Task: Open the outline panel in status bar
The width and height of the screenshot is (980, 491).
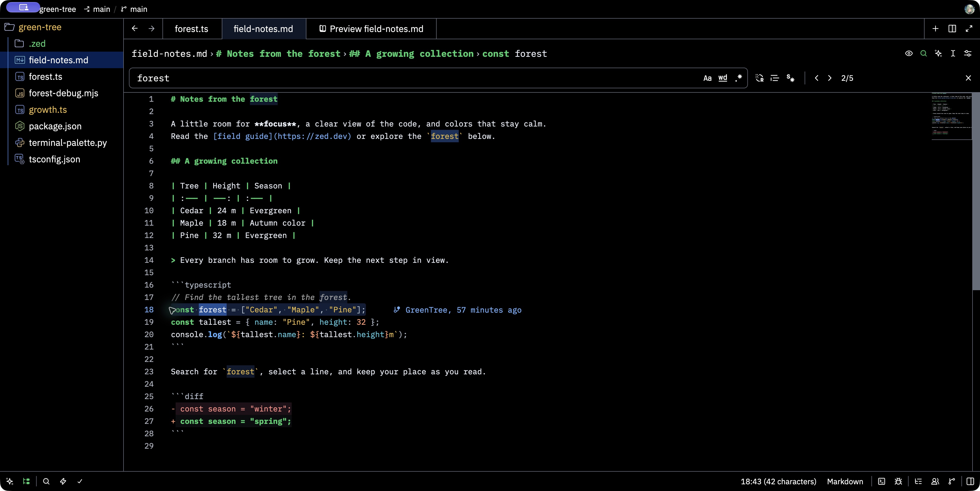Action: (x=918, y=481)
